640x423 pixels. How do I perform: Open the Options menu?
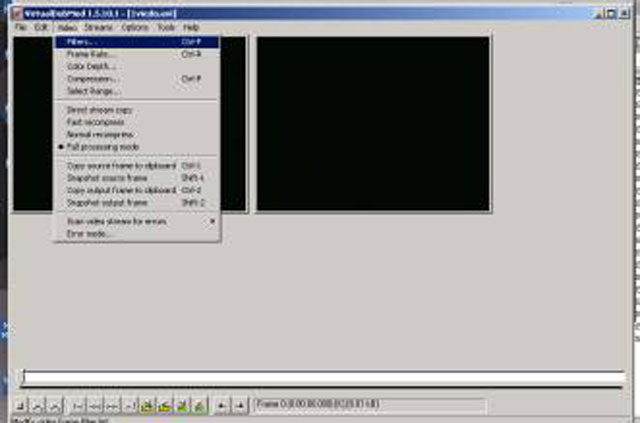tap(135, 27)
